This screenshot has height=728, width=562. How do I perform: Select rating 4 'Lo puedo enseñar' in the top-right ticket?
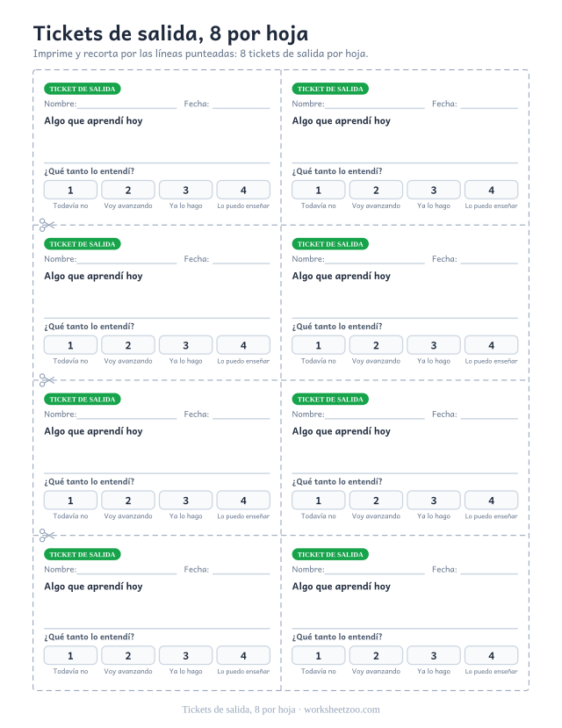click(491, 190)
